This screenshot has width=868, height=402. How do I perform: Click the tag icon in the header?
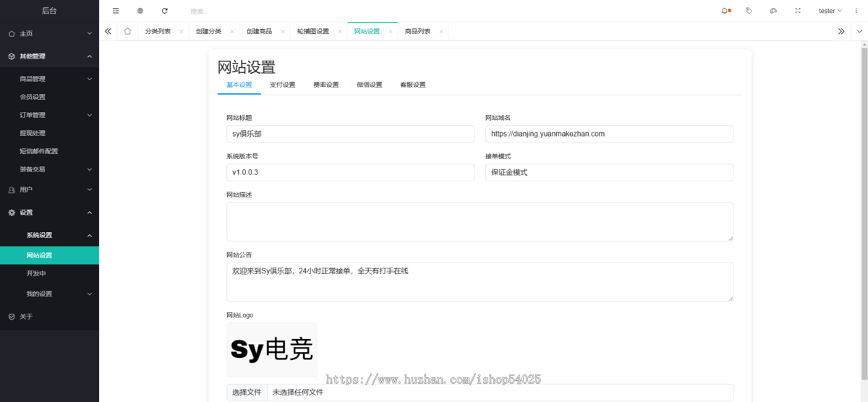pyautogui.click(x=749, y=11)
